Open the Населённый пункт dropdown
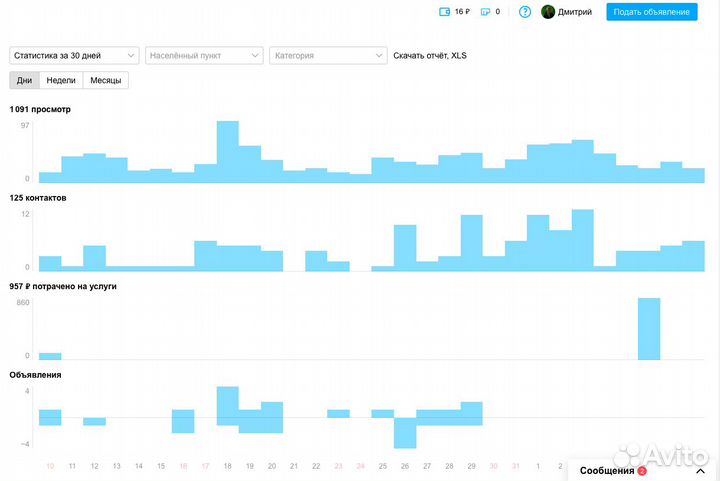The image size is (720, 481). click(x=204, y=56)
